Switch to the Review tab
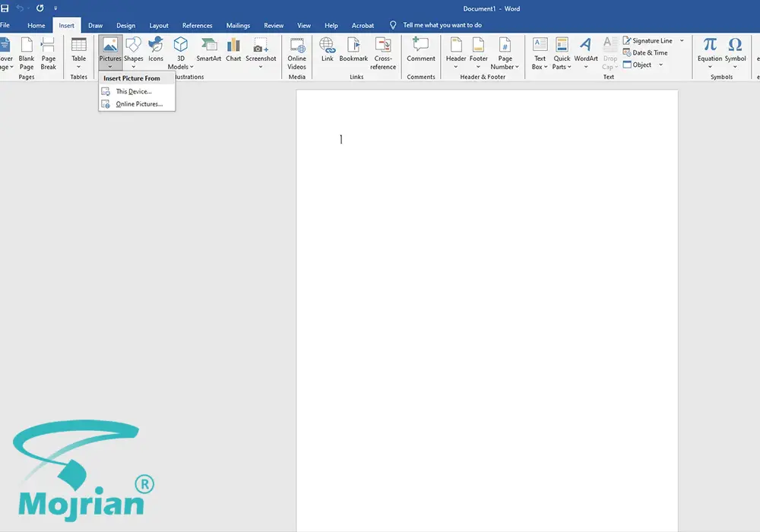 tap(274, 25)
